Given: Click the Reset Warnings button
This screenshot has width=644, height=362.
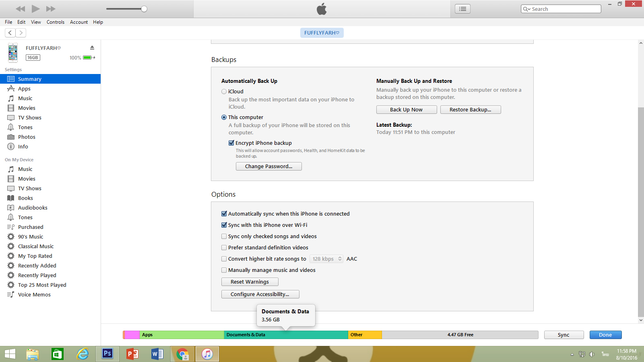Looking at the screenshot, I should click(x=250, y=282).
